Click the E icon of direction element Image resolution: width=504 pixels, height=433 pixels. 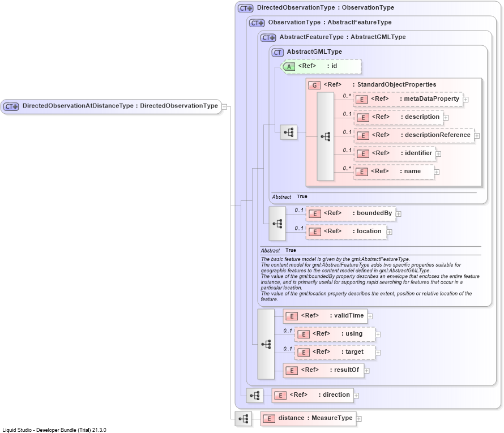[x=280, y=396]
